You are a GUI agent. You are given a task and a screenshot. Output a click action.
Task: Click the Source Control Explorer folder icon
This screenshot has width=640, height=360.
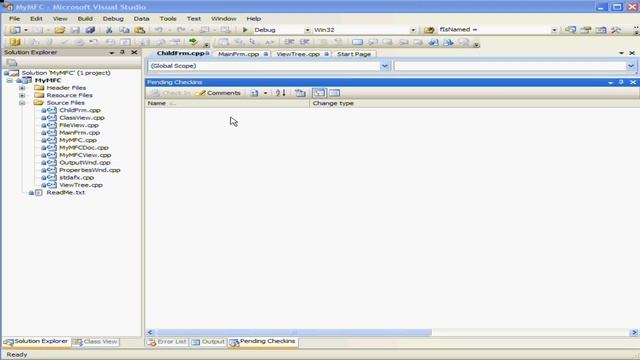(x=15, y=42)
